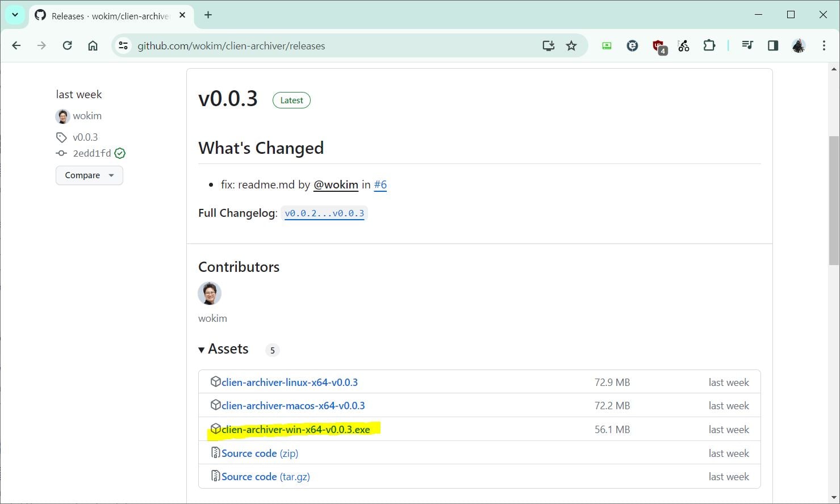
Task: Open the tab search dropdown arrow
Action: click(15, 15)
